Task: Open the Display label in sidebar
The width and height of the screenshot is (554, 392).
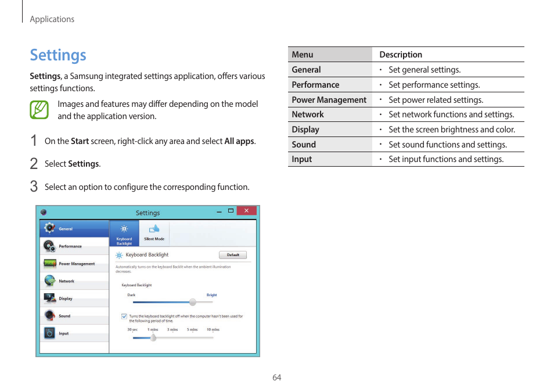Action: [x=66, y=299]
